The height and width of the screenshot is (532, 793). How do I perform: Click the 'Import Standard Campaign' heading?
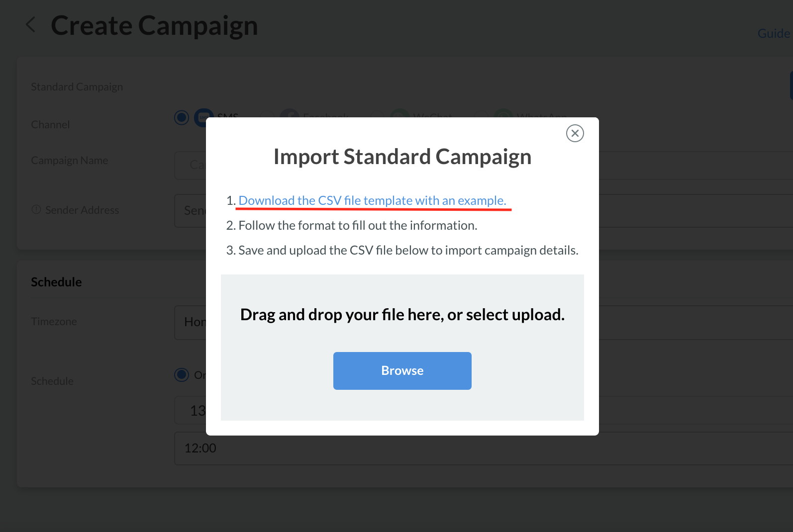pyautogui.click(x=402, y=157)
